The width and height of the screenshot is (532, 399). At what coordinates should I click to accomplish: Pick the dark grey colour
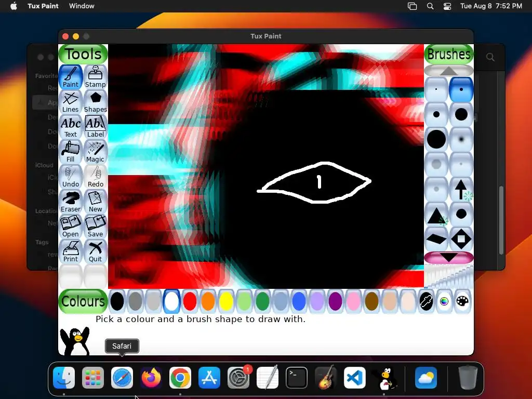(136, 301)
